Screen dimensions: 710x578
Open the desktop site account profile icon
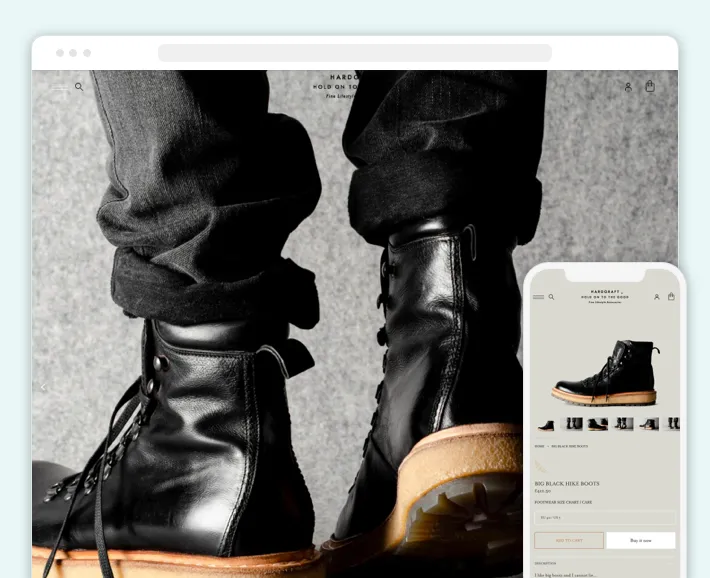628,87
